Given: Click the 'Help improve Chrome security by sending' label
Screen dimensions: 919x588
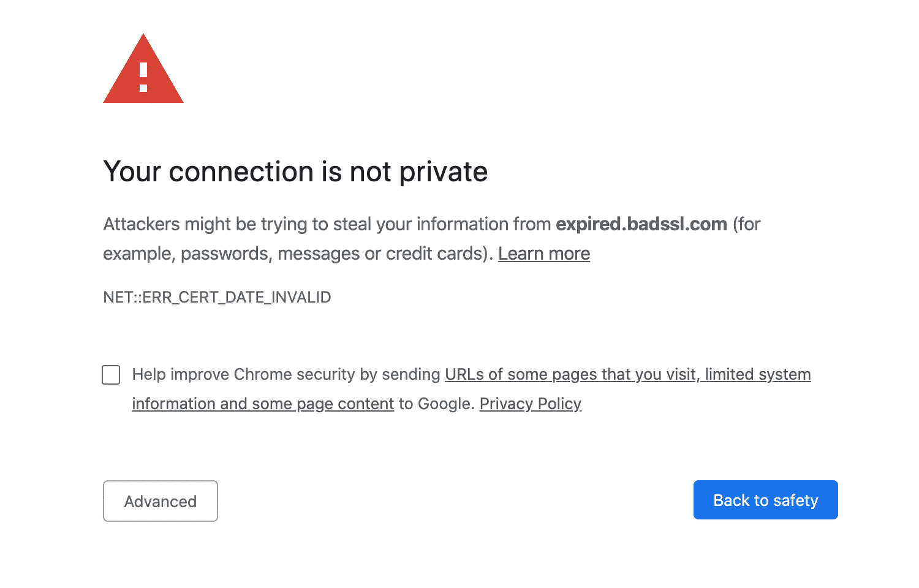Looking at the screenshot, I should pyautogui.click(x=286, y=374).
